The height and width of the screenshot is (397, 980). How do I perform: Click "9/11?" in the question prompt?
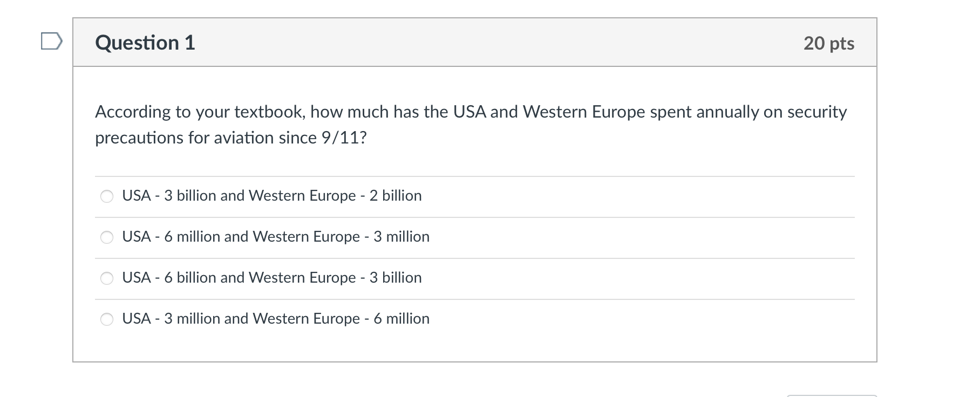[x=344, y=138]
